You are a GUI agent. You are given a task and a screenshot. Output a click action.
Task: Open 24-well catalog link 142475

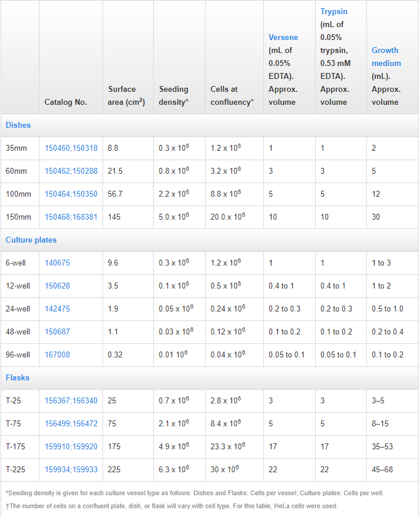point(57,309)
